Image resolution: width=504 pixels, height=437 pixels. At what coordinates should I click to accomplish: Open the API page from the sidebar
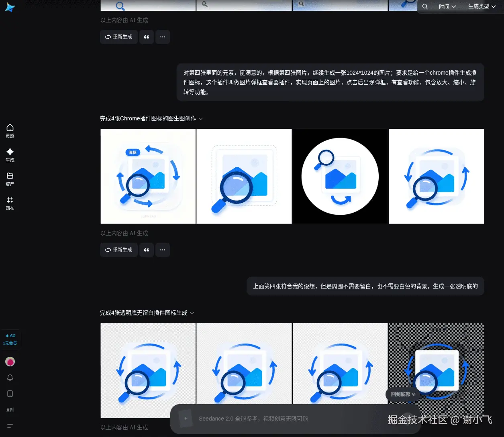10,410
